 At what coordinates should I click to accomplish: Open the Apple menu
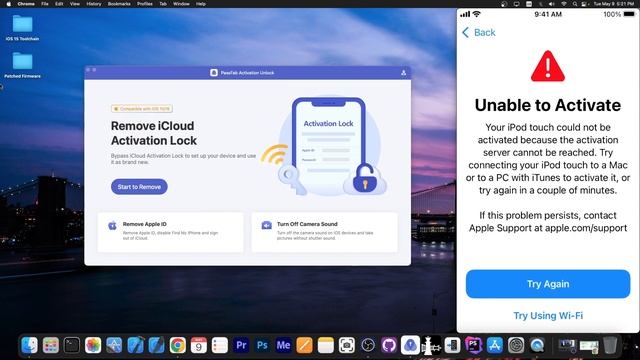[x=8, y=4]
